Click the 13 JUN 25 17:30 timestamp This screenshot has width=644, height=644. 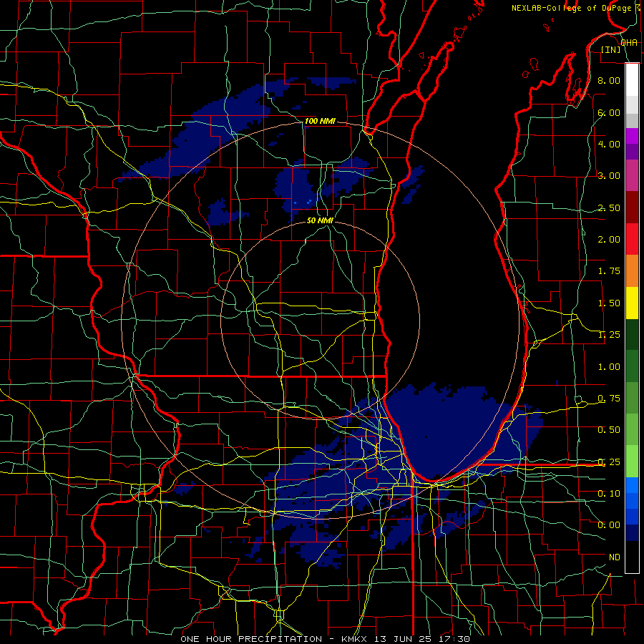(422, 639)
